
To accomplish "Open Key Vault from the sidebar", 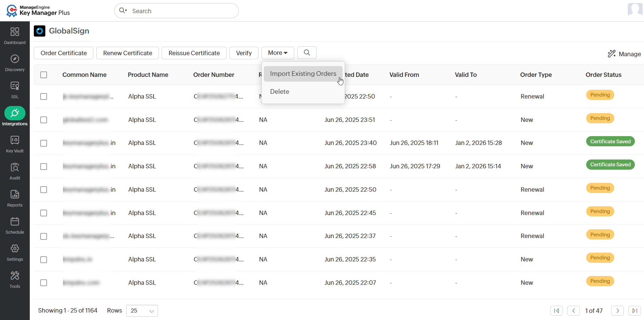I will click(15, 140).
